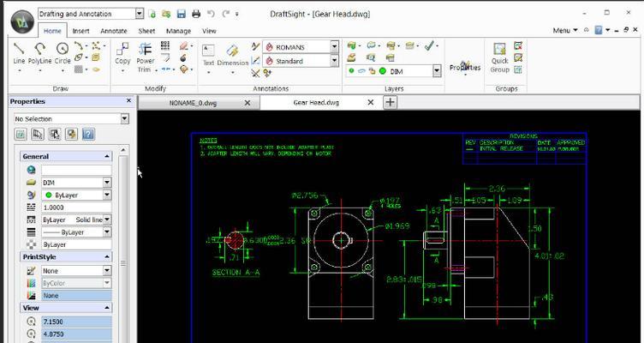The image size is (644, 343).
Task: Toggle the layer freeze icon in DIM layer box
Action: click(x=361, y=71)
